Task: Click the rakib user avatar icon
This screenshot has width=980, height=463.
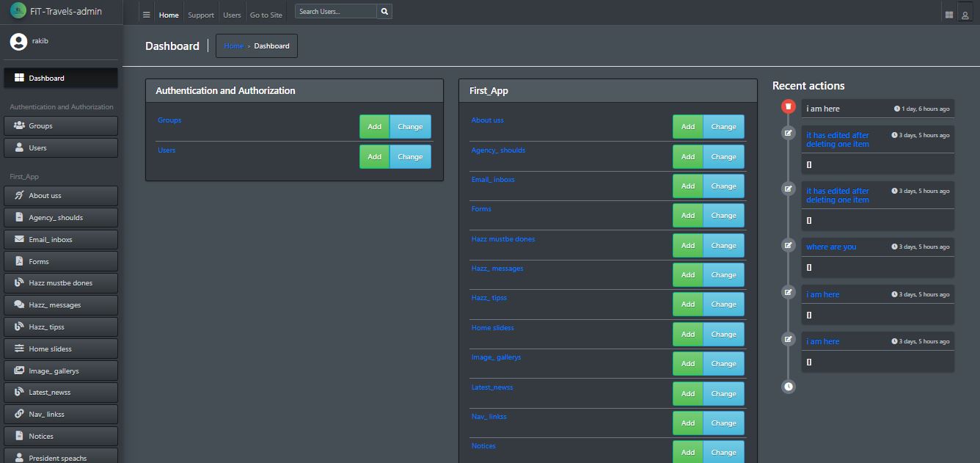Action: pyautogui.click(x=18, y=42)
